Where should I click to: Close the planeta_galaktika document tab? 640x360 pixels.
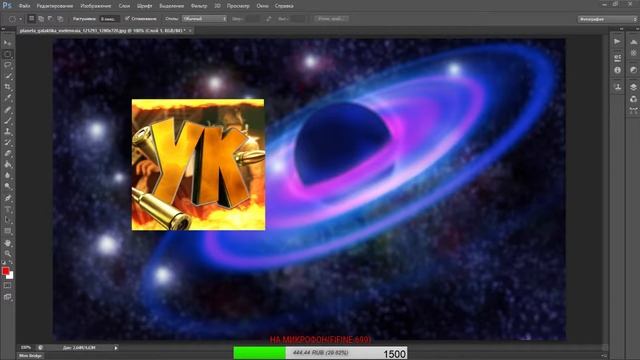(190, 31)
